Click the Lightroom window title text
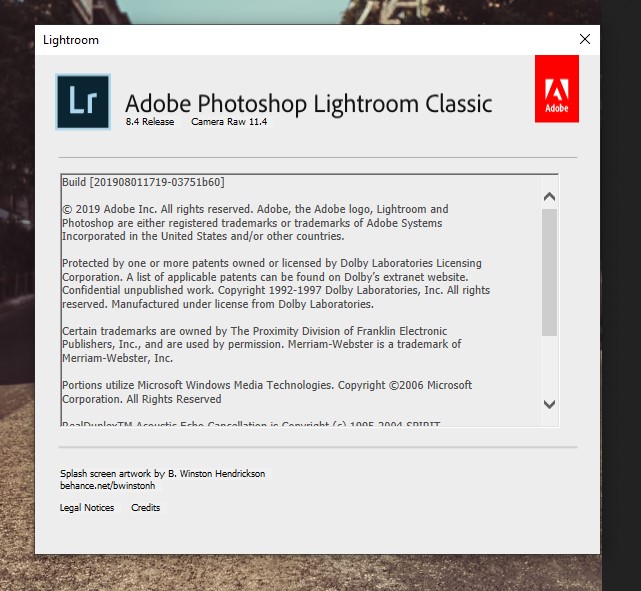Image resolution: width=641 pixels, height=591 pixels. click(71, 40)
